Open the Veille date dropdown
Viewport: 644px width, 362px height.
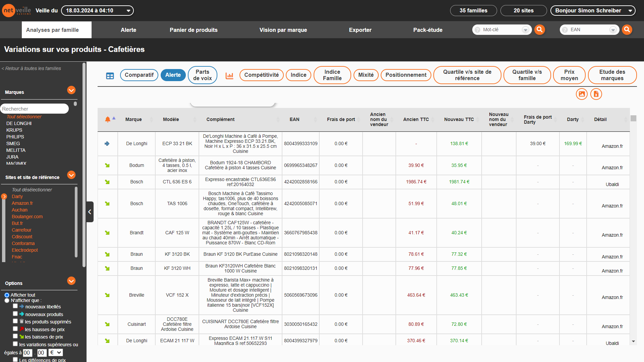pyautogui.click(x=97, y=10)
